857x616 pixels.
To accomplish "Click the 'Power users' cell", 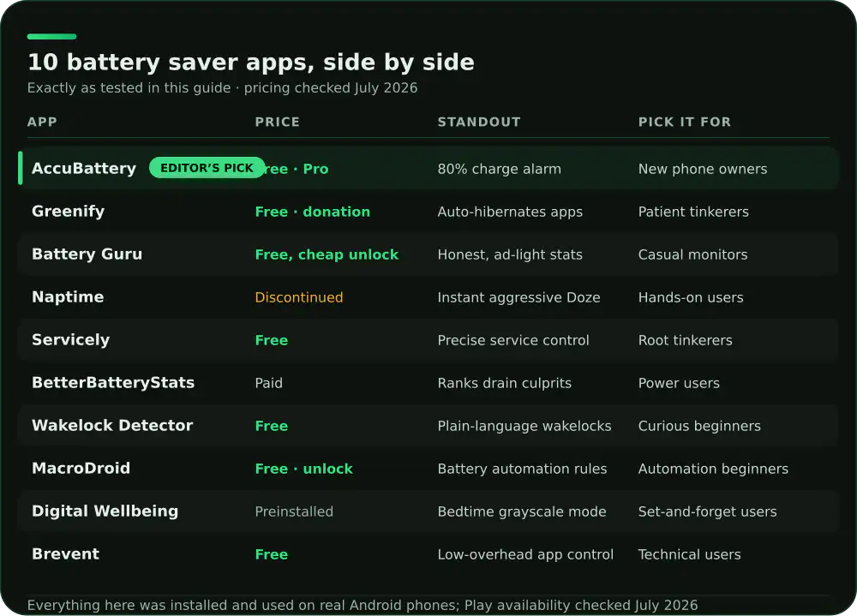I will (679, 383).
